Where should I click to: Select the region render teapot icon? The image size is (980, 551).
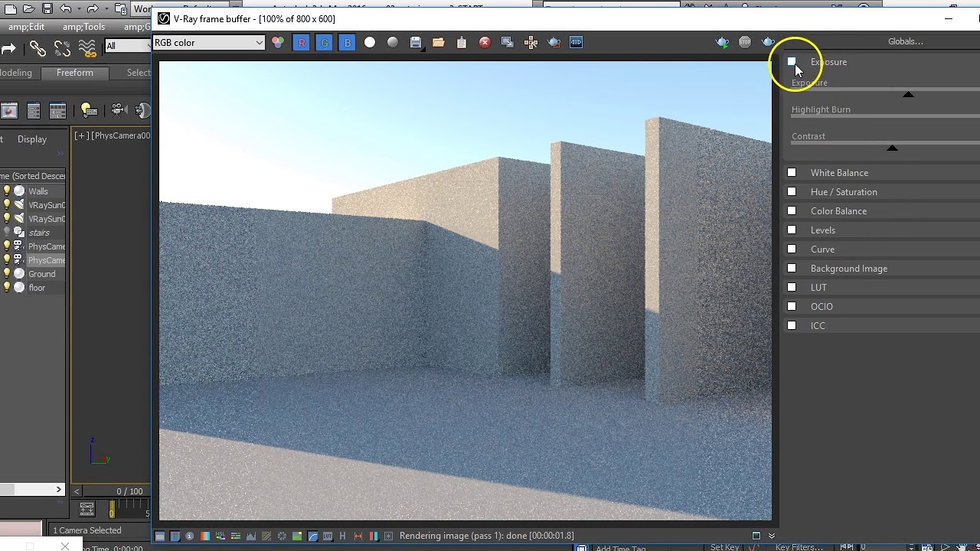pos(554,43)
